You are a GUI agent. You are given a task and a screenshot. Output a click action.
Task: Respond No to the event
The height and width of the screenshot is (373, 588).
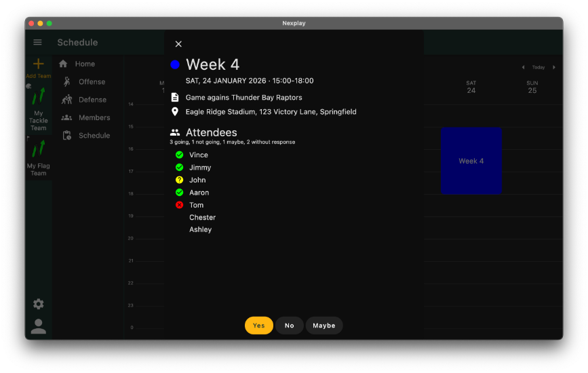click(x=290, y=326)
